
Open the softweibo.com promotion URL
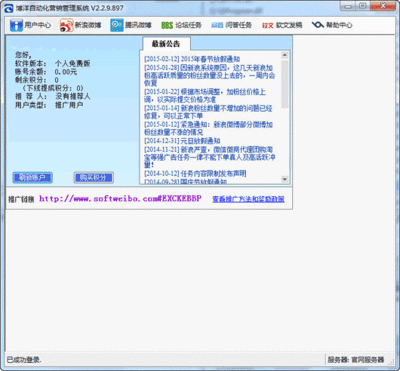point(120,199)
